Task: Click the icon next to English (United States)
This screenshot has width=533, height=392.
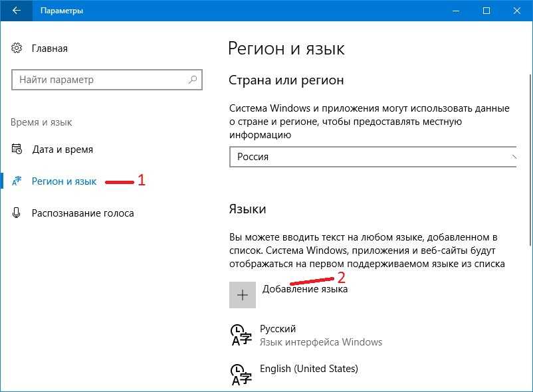Action: (241, 375)
